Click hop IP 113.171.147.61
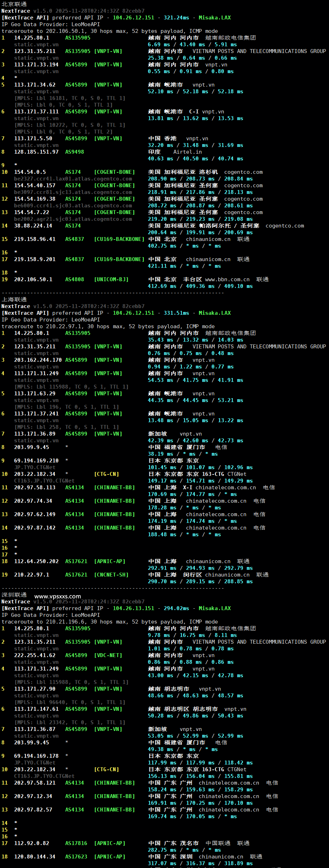The image size is (329, 868). click(x=36, y=709)
